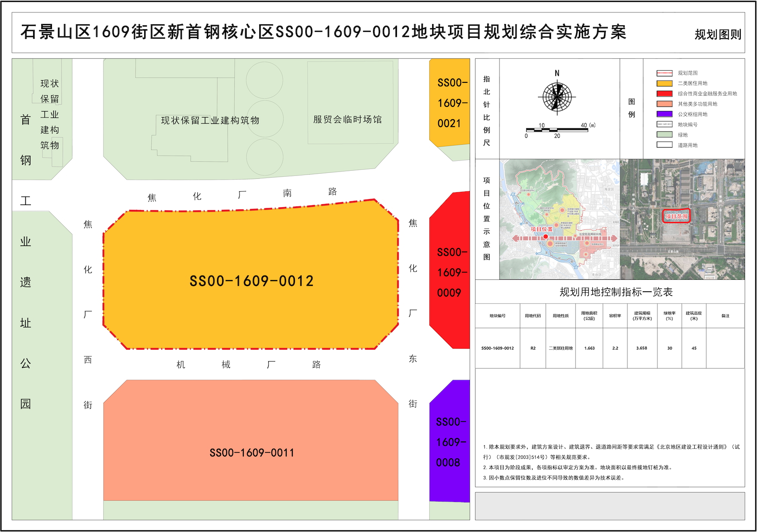Open the project location schematic map

click(560, 219)
